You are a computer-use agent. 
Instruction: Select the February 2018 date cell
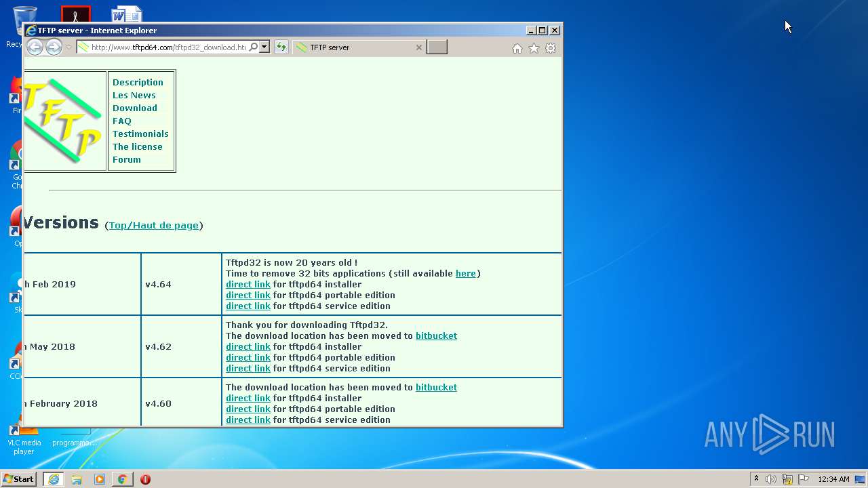coord(82,403)
